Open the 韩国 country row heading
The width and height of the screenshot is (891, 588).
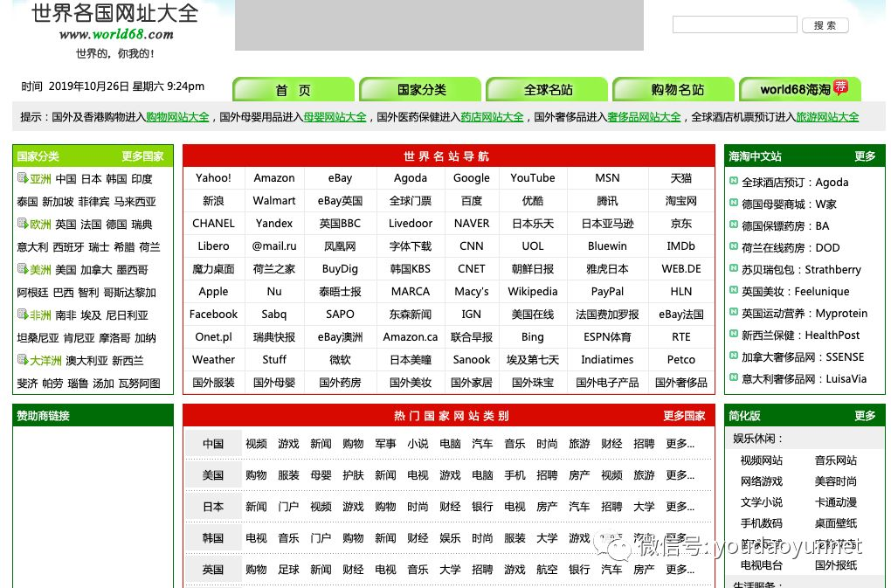tap(213, 538)
